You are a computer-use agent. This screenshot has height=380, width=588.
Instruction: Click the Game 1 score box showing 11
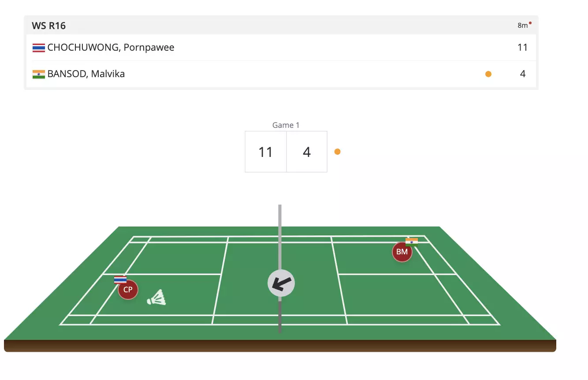266,152
